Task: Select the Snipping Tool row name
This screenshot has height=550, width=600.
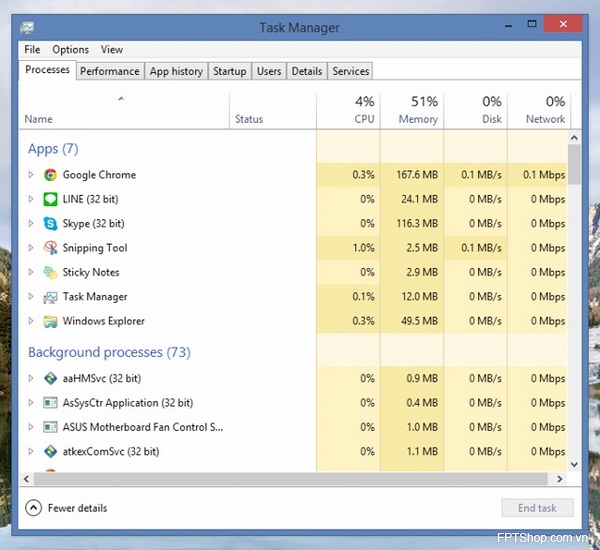Action: pos(95,248)
